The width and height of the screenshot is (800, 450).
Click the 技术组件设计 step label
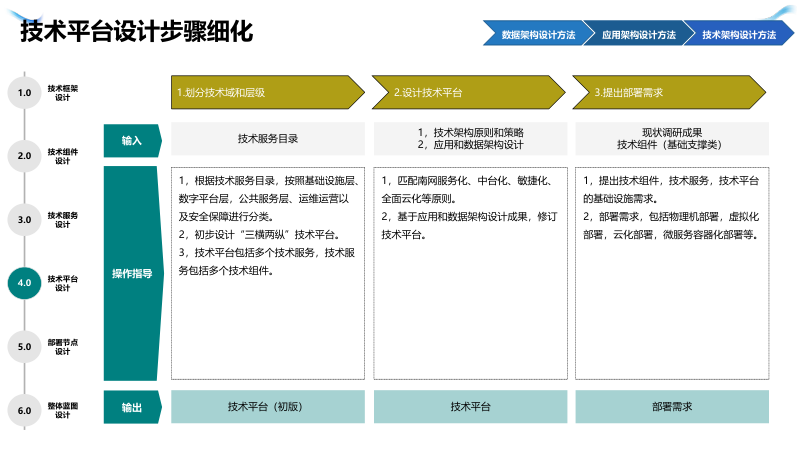pos(63,156)
